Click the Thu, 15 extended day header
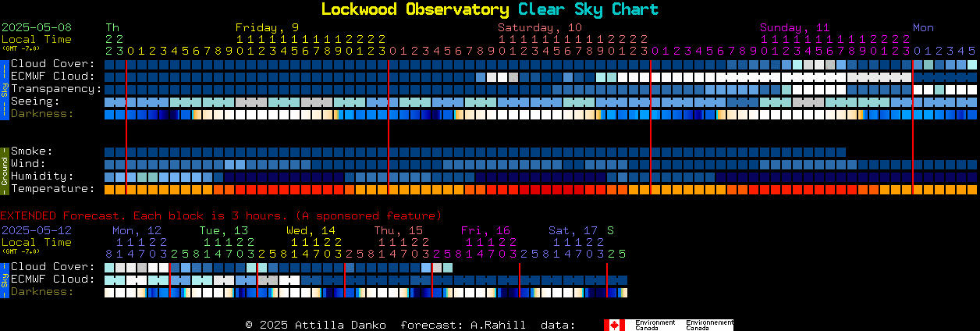The width and height of the screenshot is (980, 331). (x=398, y=230)
